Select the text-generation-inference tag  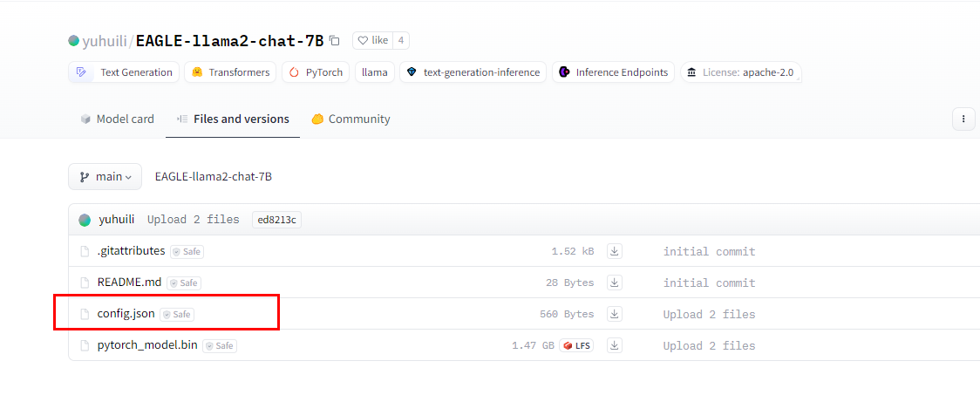[x=473, y=72]
